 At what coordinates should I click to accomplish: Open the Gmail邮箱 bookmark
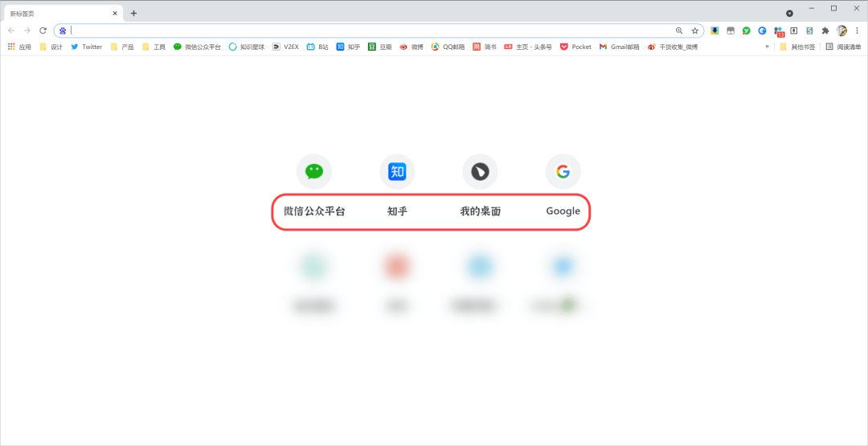[x=619, y=47]
